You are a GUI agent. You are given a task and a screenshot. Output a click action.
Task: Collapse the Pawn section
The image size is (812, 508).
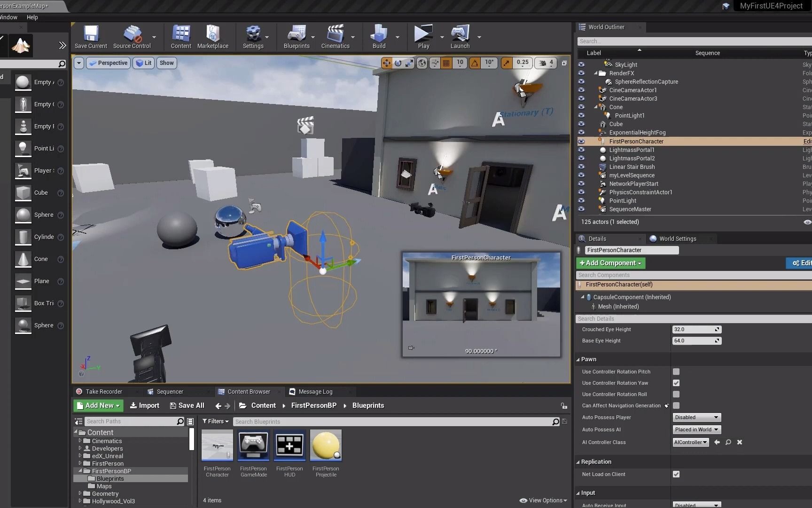[578, 359]
